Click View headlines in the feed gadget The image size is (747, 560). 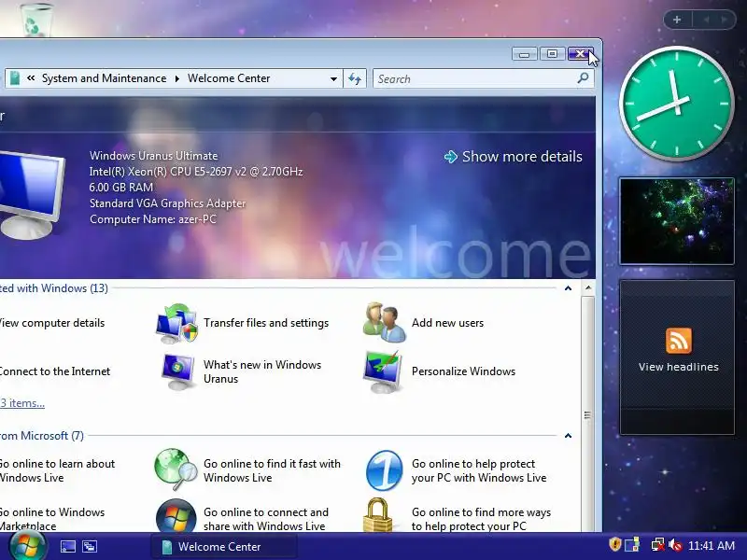(x=679, y=367)
